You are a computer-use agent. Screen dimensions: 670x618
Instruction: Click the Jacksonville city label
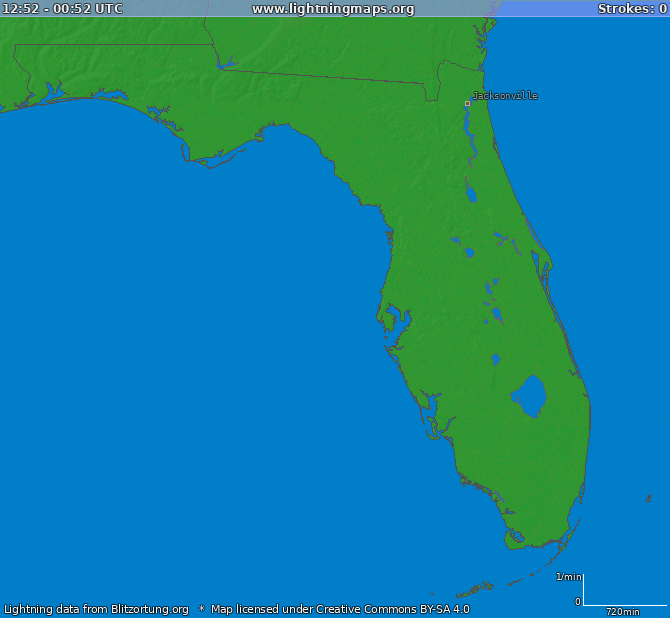(x=505, y=96)
